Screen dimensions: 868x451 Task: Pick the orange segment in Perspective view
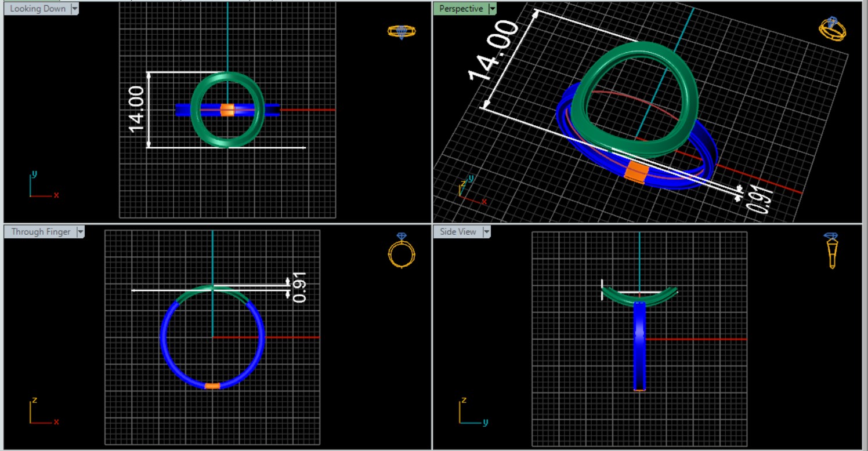(637, 172)
